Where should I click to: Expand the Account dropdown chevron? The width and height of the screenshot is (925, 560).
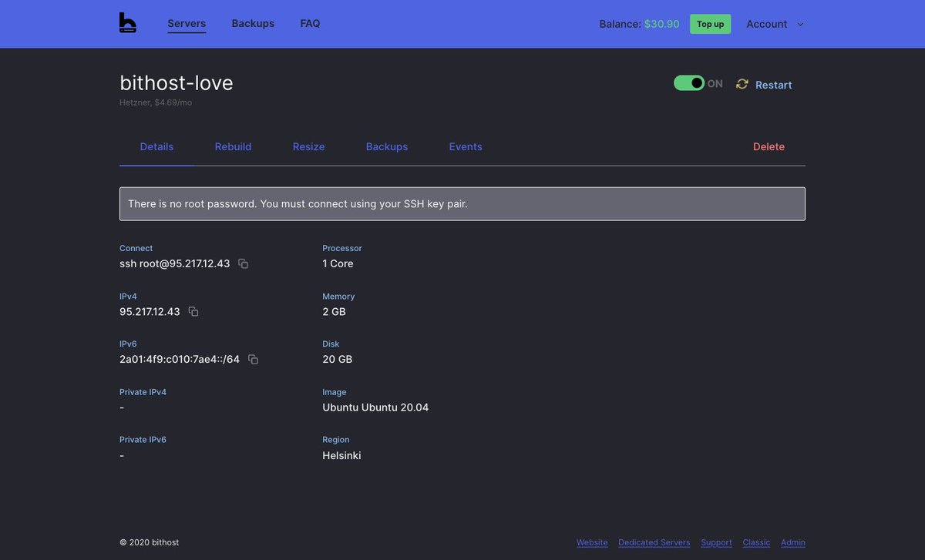[800, 24]
